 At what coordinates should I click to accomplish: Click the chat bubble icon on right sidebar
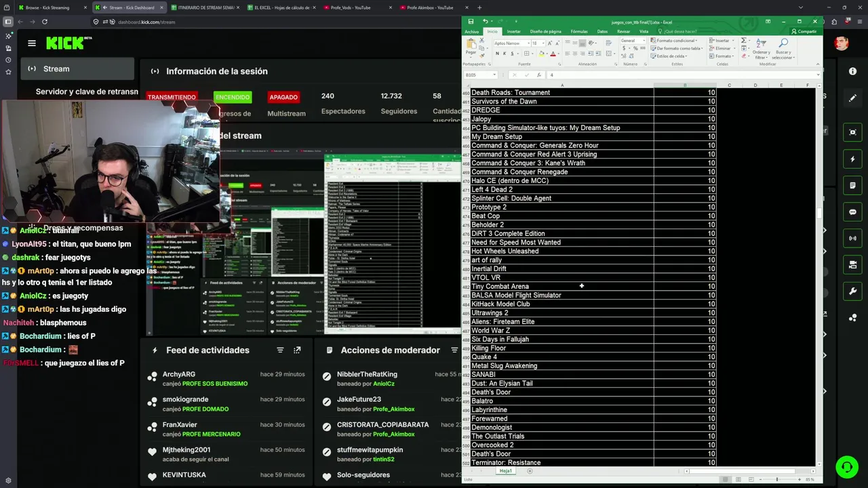[x=852, y=212]
